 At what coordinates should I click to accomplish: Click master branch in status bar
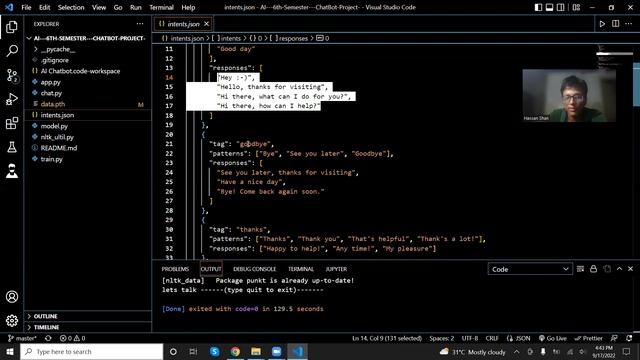(22, 338)
